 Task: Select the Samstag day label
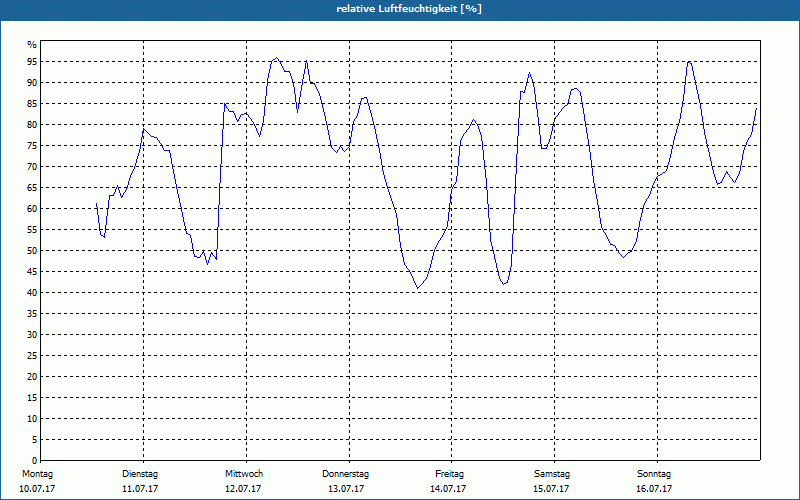coord(552,474)
